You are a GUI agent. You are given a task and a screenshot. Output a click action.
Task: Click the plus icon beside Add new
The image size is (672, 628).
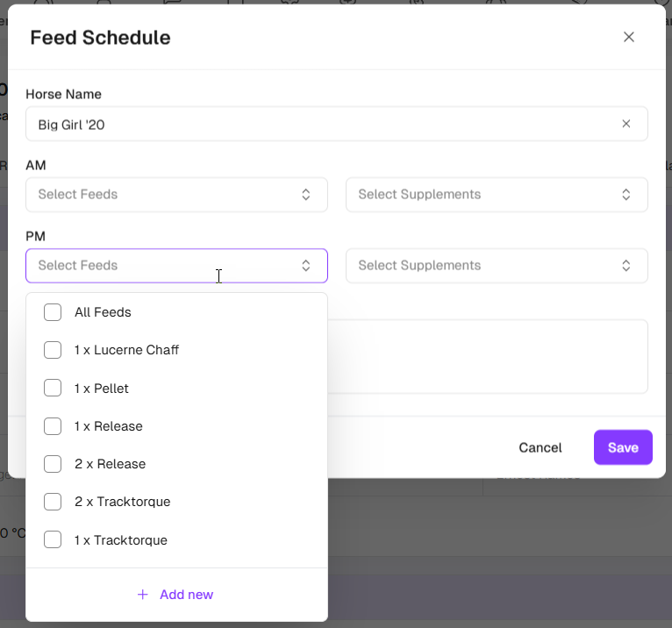143,595
